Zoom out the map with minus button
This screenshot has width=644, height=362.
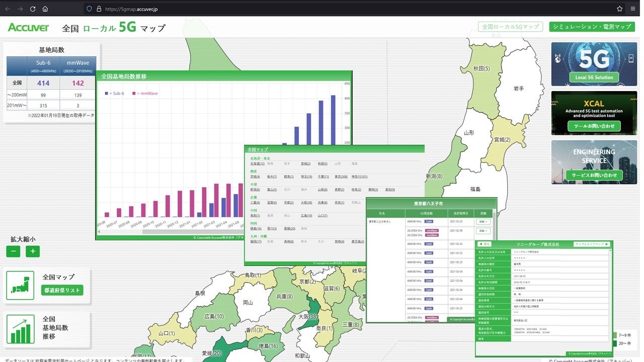13,251
